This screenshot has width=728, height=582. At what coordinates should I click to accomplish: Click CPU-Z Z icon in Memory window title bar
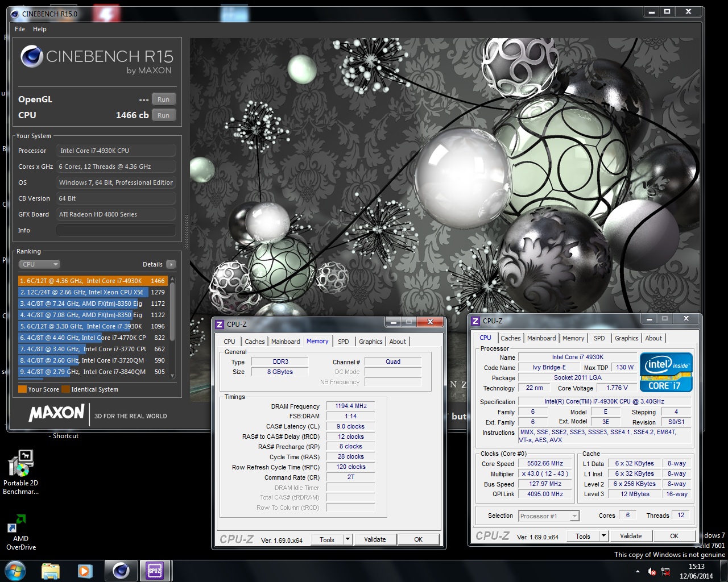(220, 325)
